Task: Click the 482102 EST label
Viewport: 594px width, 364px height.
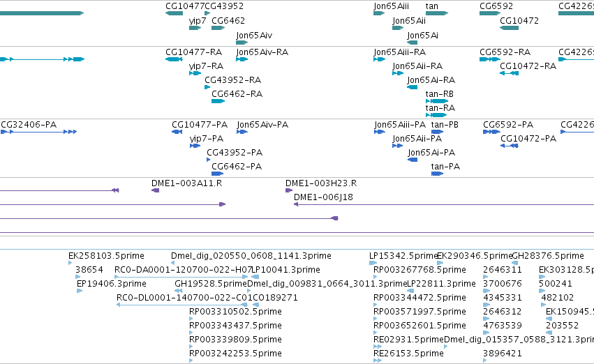Action: click(x=557, y=298)
